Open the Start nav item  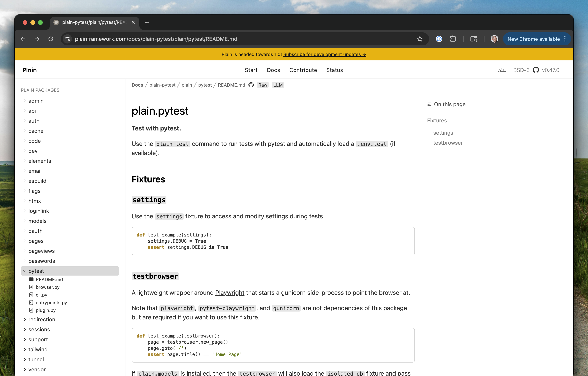(251, 70)
